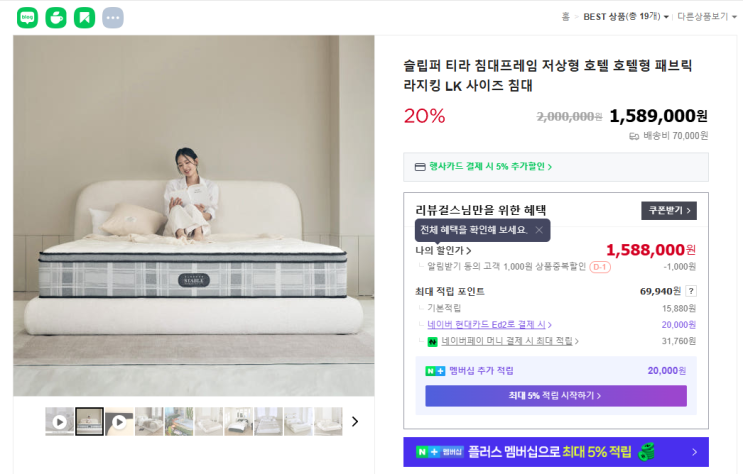Show next thumbnails with right arrow

click(355, 421)
